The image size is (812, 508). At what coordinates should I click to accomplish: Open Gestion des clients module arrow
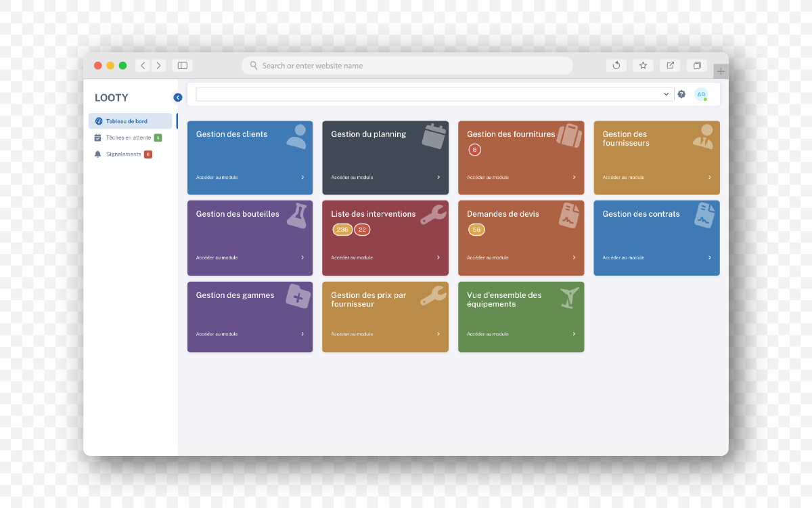(x=302, y=177)
